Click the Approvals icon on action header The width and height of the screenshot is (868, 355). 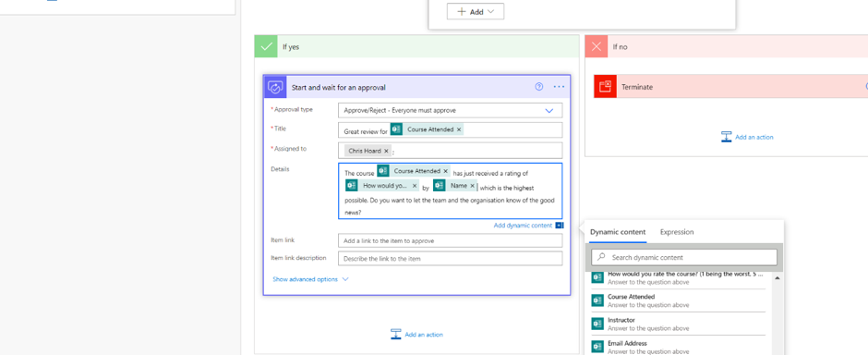click(275, 87)
